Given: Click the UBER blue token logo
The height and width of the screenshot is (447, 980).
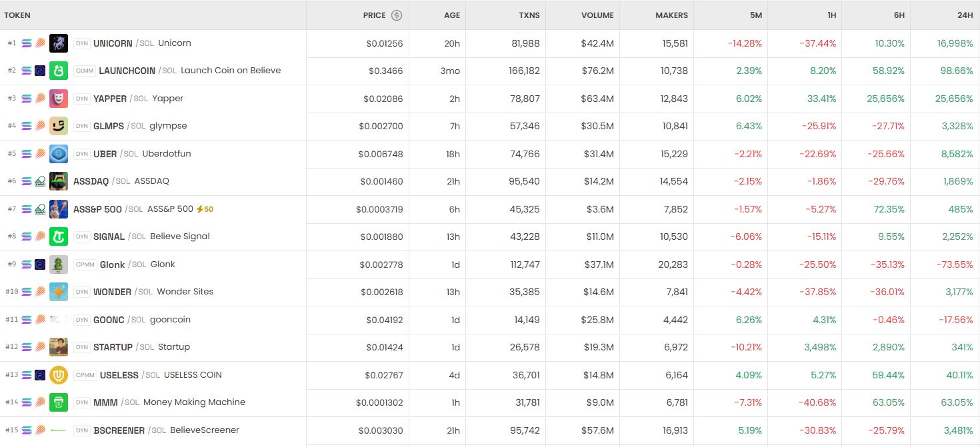Looking at the screenshot, I should [x=59, y=154].
